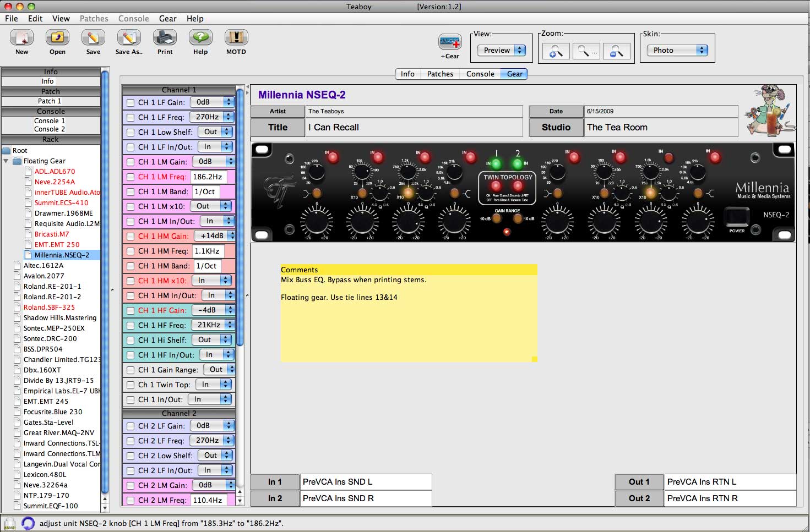This screenshot has height=532, width=810.
Task: Click the green channel 2 IN LED on the unit
Action: (x=517, y=163)
